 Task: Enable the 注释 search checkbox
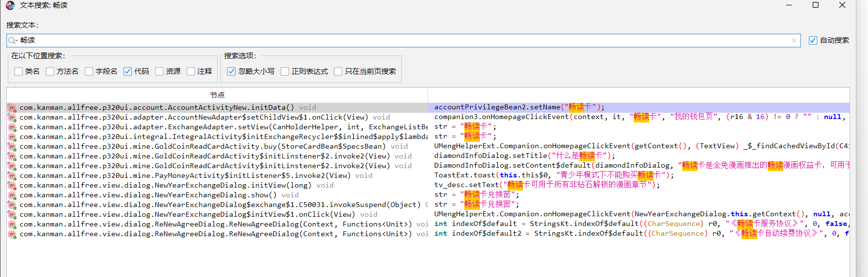(191, 71)
